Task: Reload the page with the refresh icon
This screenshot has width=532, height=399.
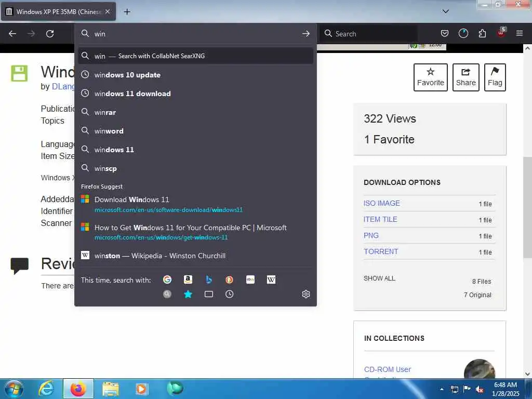Action: pyautogui.click(x=50, y=34)
